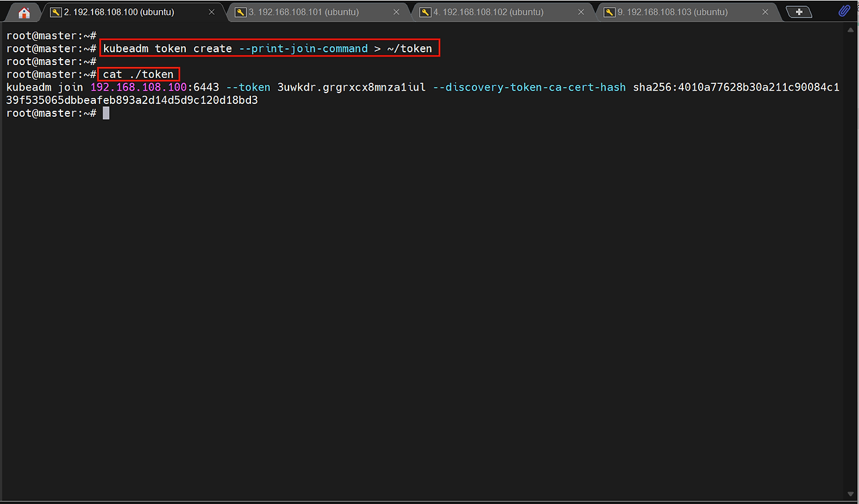
Task: Click key icon on 192.168.108.101 tab
Action: pyautogui.click(x=240, y=12)
